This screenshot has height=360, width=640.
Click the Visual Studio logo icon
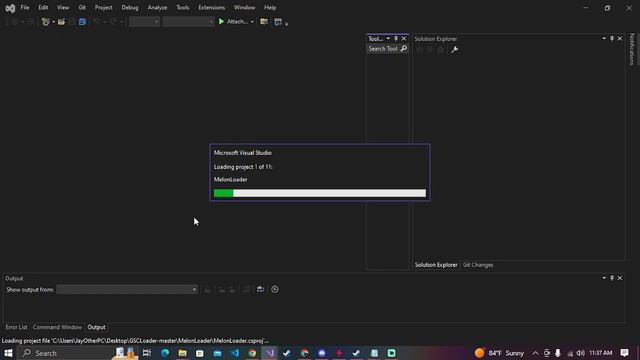(10, 8)
